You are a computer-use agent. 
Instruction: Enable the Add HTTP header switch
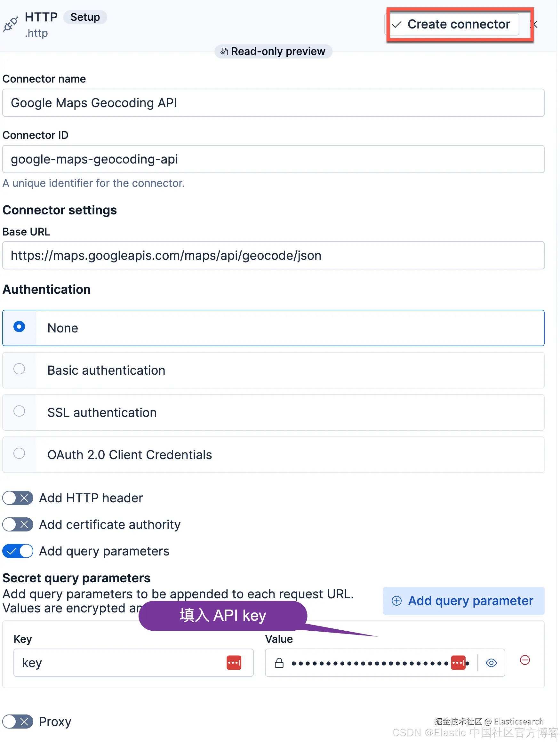click(18, 498)
